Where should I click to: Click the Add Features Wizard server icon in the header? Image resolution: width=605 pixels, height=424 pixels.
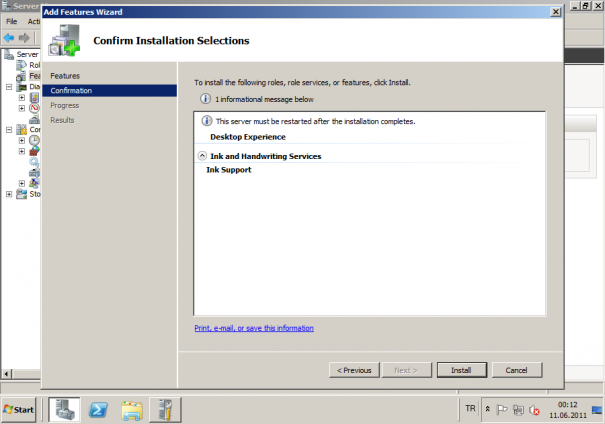coord(64,40)
